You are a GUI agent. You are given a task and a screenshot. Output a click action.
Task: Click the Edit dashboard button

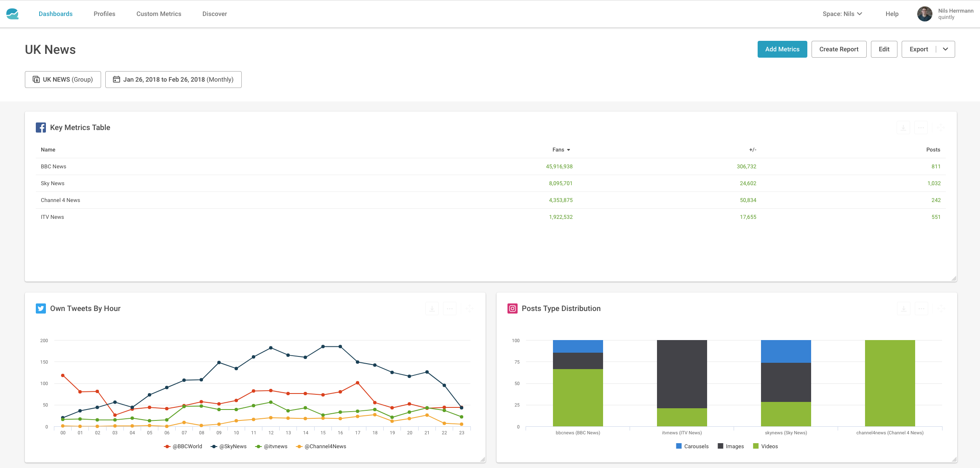(x=884, y=49)
